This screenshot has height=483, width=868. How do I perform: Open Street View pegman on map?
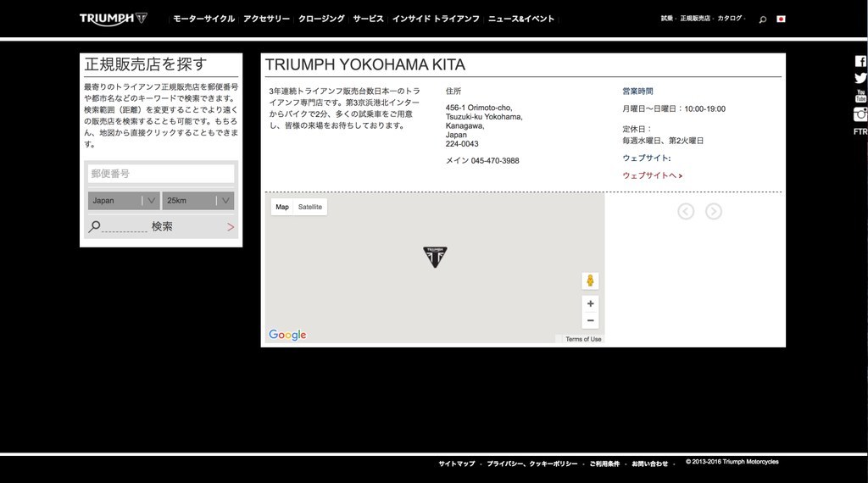pyautogui.click(x=590, y=280)
